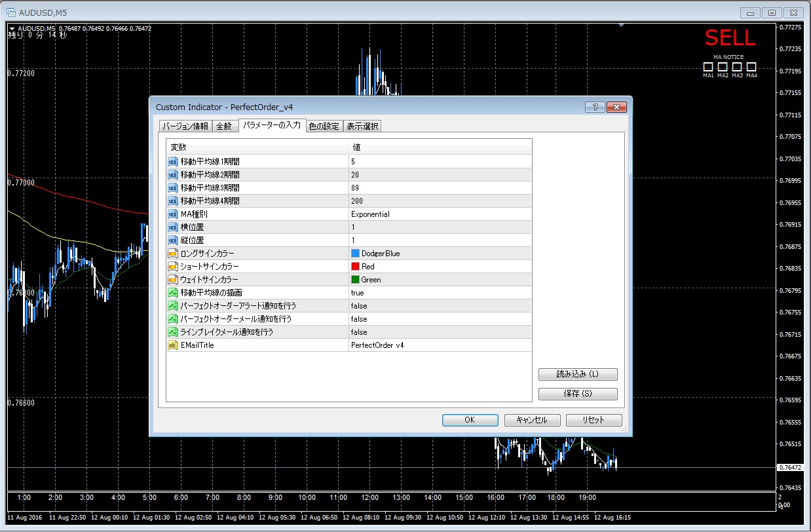Screen dimensions: 811x532
Task: Pick the Red color swatch
Action: [x=356, y=267]
